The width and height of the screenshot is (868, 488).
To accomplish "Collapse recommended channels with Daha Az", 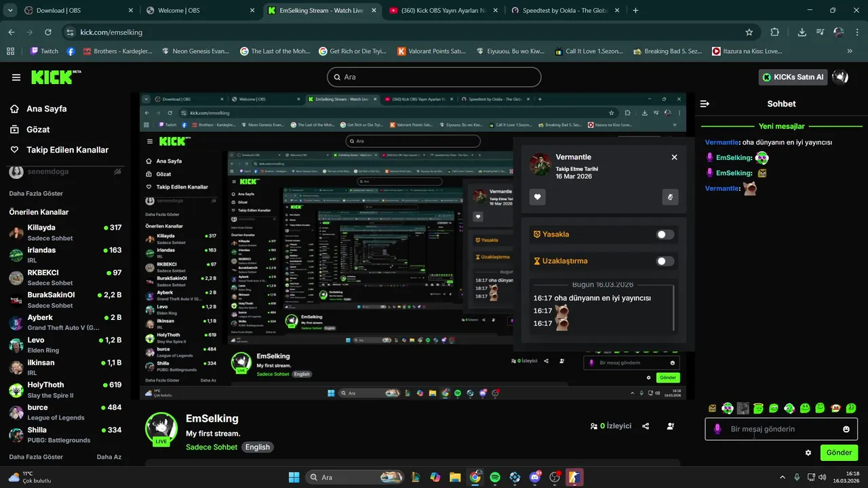I will [x=109, y=457].
